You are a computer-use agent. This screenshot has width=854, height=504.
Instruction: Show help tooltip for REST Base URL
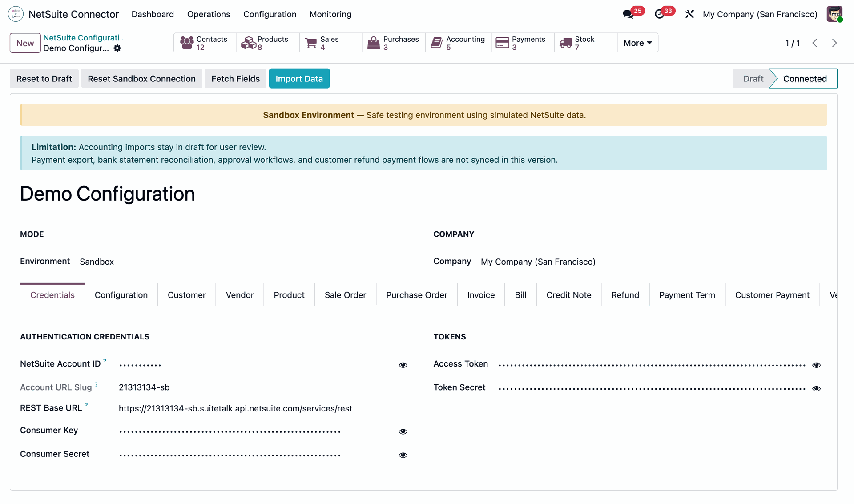tap(86, 405)
